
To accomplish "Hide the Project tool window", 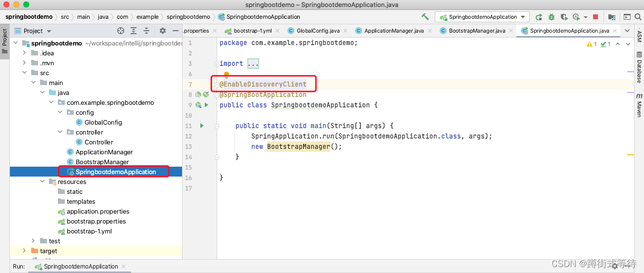I will 175,31.
